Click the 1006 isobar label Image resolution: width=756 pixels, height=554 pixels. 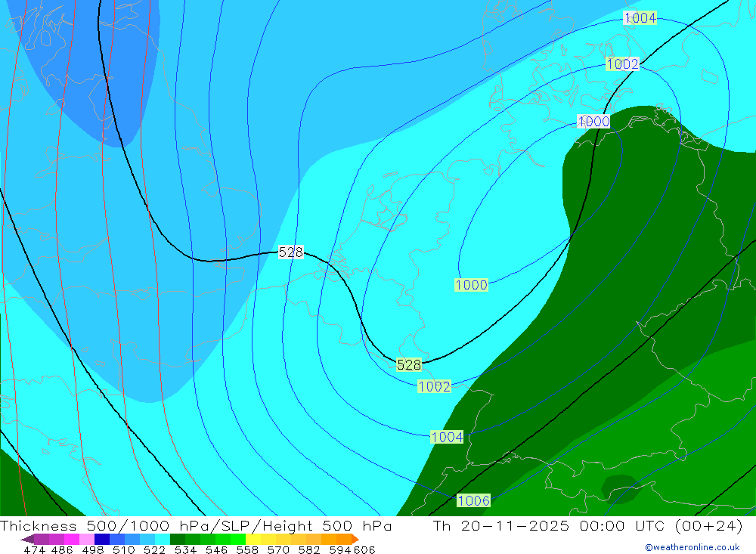tap(473, 500)
